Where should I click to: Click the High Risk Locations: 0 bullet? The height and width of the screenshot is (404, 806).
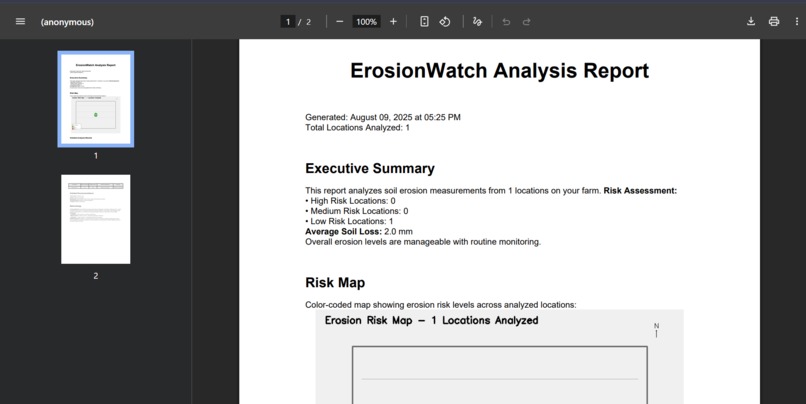coord(351,200)
